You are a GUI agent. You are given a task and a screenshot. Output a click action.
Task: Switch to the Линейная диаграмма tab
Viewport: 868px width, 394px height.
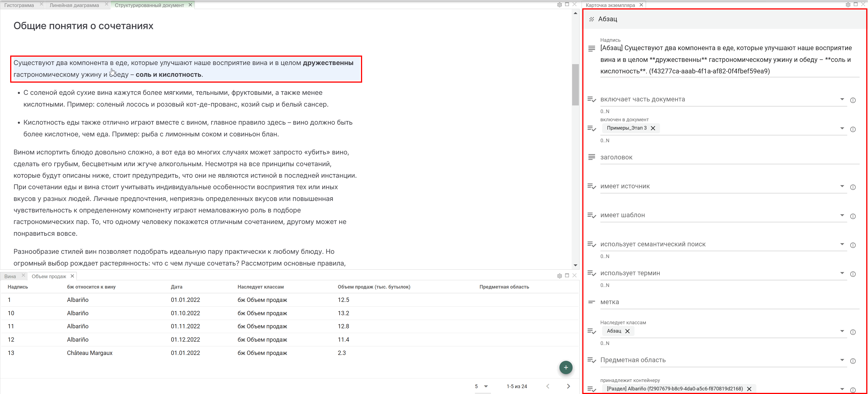click(74, 5)
